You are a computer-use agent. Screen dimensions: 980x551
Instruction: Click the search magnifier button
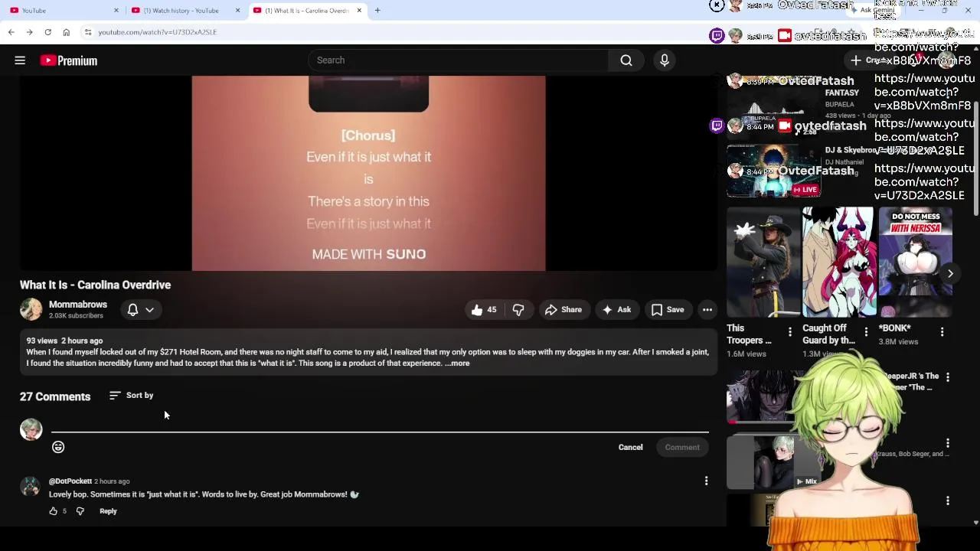coord(626,60)
